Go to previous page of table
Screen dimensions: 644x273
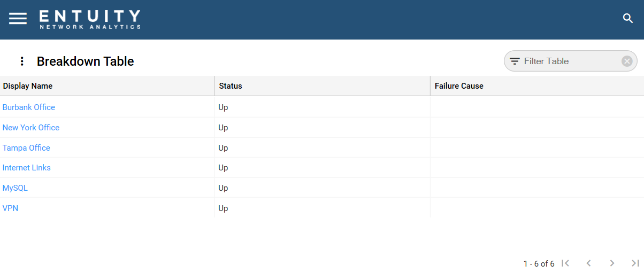point(588,263)
